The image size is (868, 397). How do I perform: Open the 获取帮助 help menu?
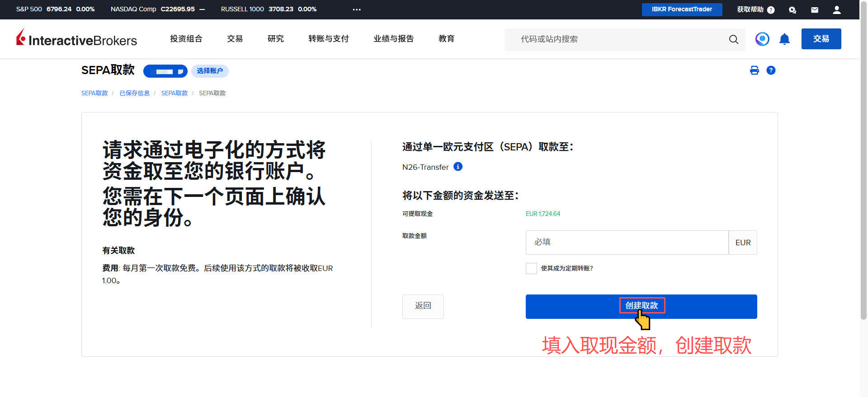tap(755, 9)
